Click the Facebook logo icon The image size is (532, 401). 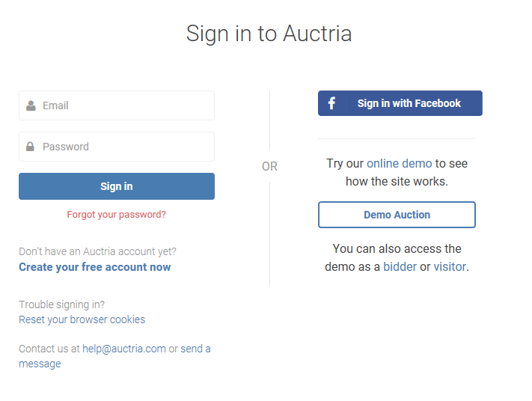(331, 103)
